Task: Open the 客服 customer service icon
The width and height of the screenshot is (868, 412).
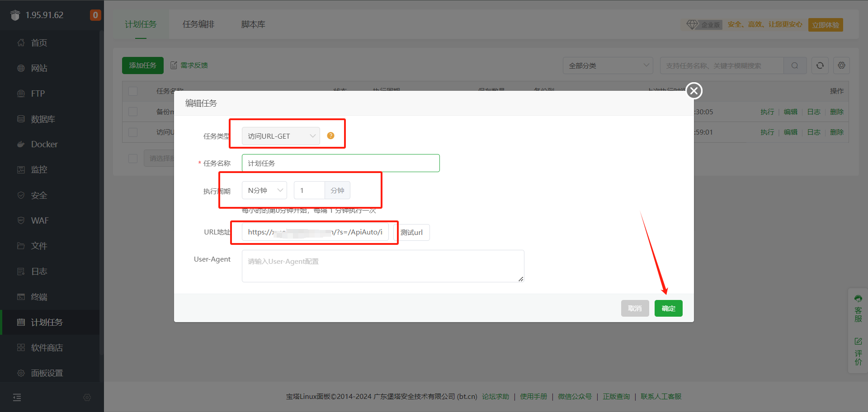Action: pos(858,299)
